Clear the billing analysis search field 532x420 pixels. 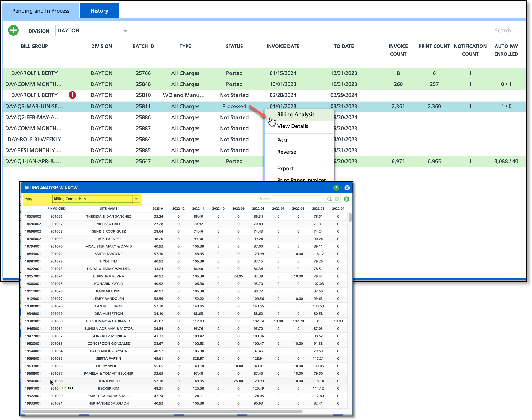337,199
